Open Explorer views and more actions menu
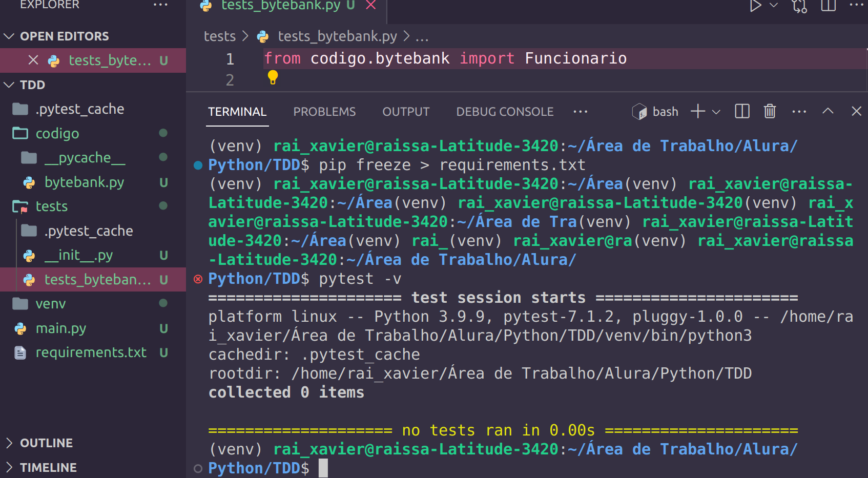The image size is (868, 478). pos(160,5)
